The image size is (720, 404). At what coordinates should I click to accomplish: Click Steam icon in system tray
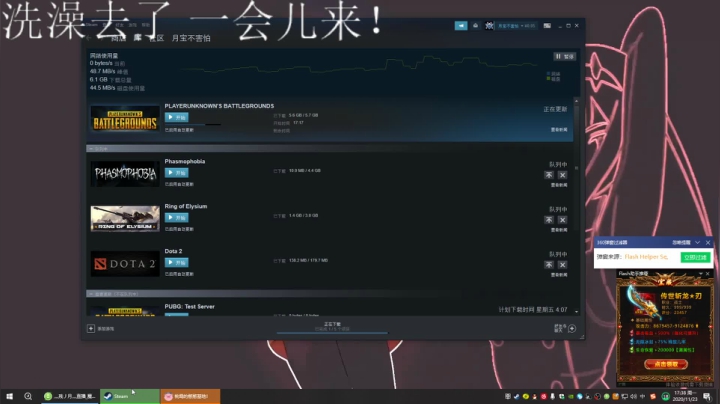[x=517, y=396]
